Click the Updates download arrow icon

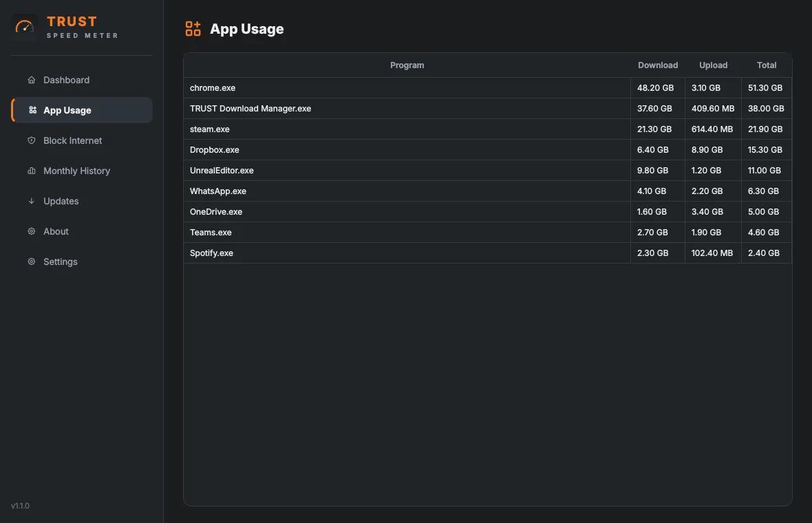click(32, 201)
